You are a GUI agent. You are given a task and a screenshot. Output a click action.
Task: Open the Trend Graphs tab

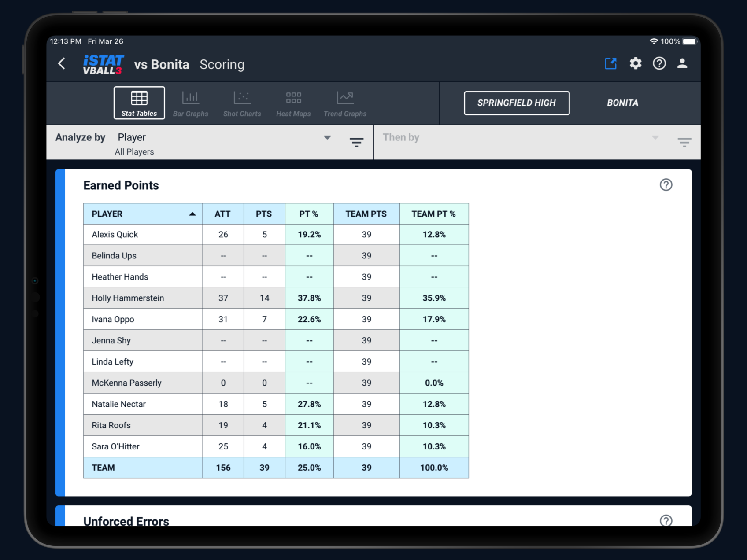[x=345, y=103]
